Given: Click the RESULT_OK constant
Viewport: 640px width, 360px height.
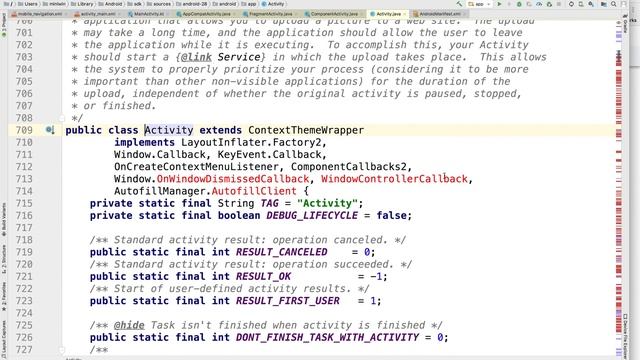Looking at the screenshot, I should click(263, 277).
